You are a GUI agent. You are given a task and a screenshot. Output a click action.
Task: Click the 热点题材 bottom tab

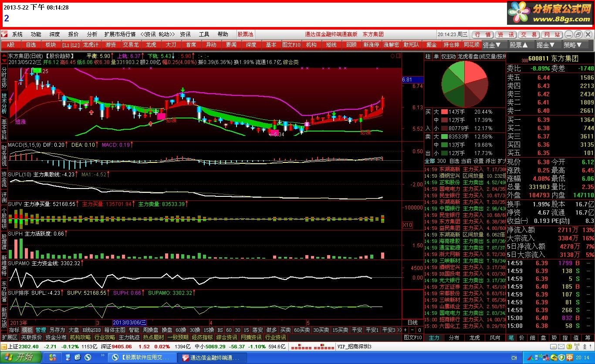tap(154, 337)
